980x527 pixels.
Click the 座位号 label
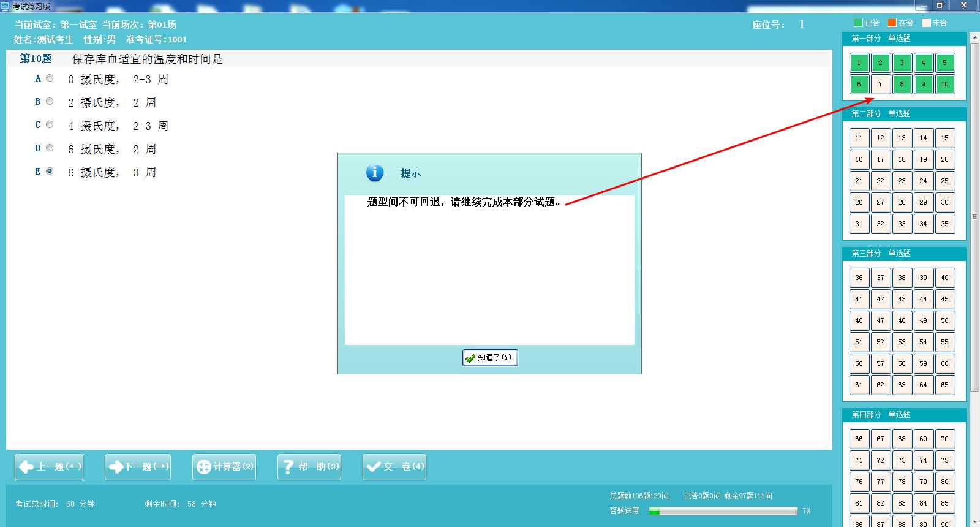tap(768, 25)
